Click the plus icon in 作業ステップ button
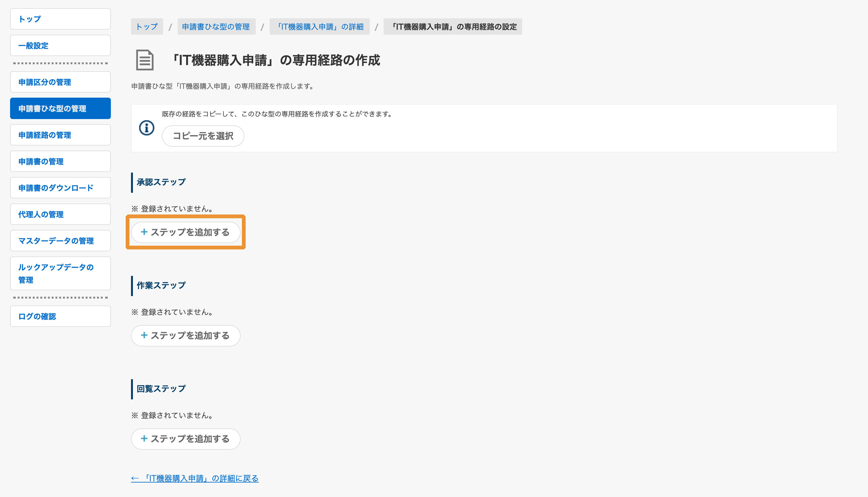 [x=144, y=335]
